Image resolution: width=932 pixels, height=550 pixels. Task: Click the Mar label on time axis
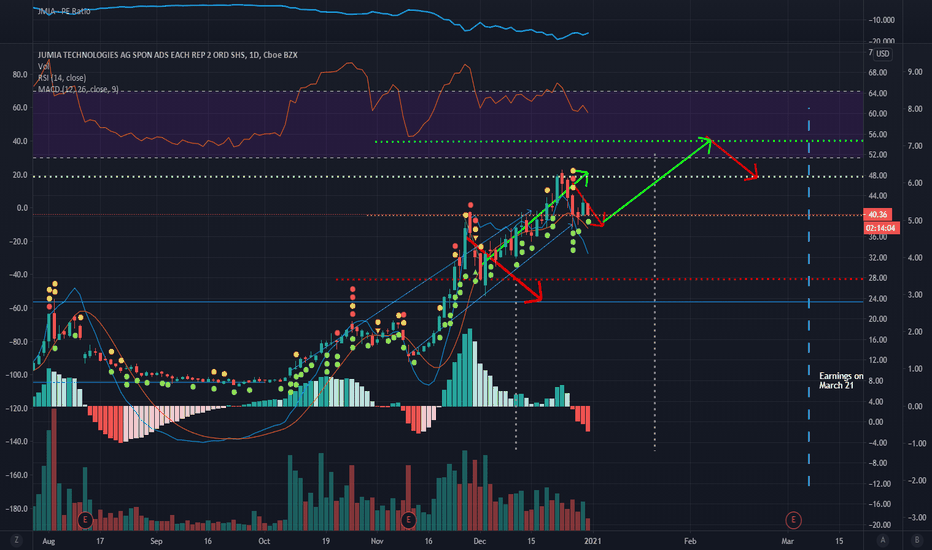788,541
